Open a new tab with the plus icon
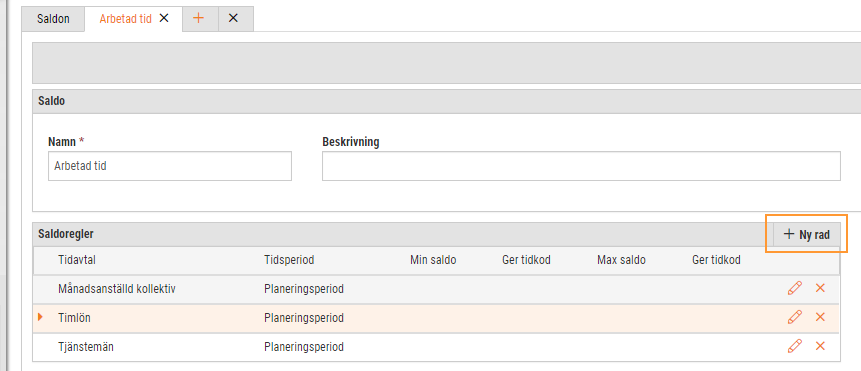 tap(198, 18)
